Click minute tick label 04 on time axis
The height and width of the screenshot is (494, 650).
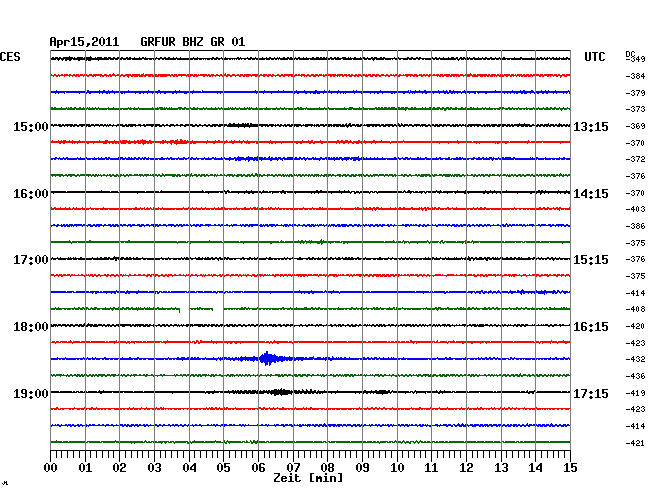pos(189,468)
